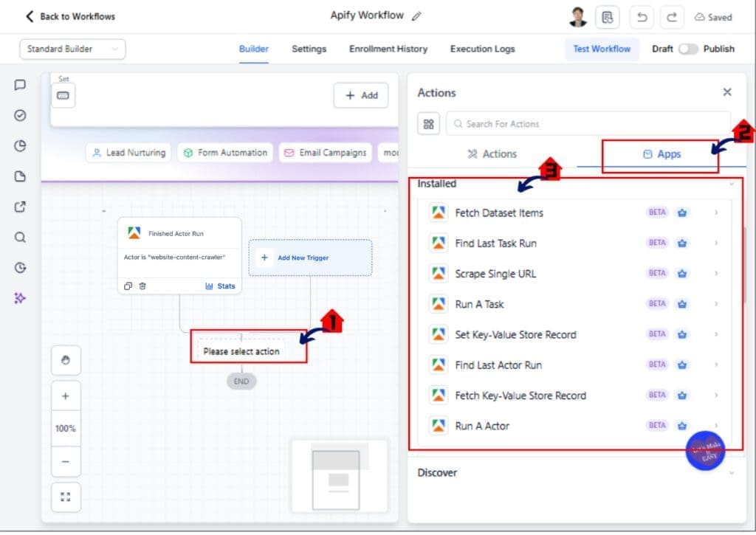
Task: Click Add New Trigger
Action: tap(310, 258)
